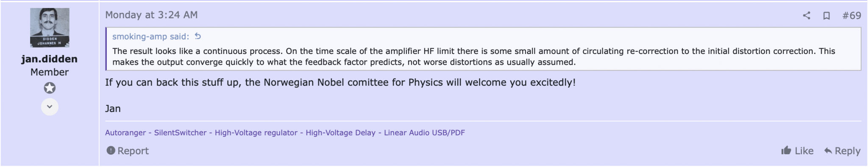Open jan.didden's avatar picture
868x167 pixels.
[50, 28]
